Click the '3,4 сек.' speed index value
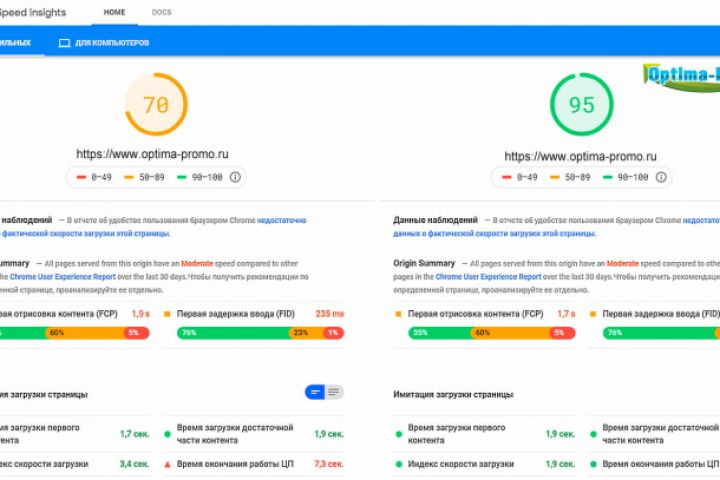Screen dimensions: 720x480 pyautogui.click(x=135, y=464)
